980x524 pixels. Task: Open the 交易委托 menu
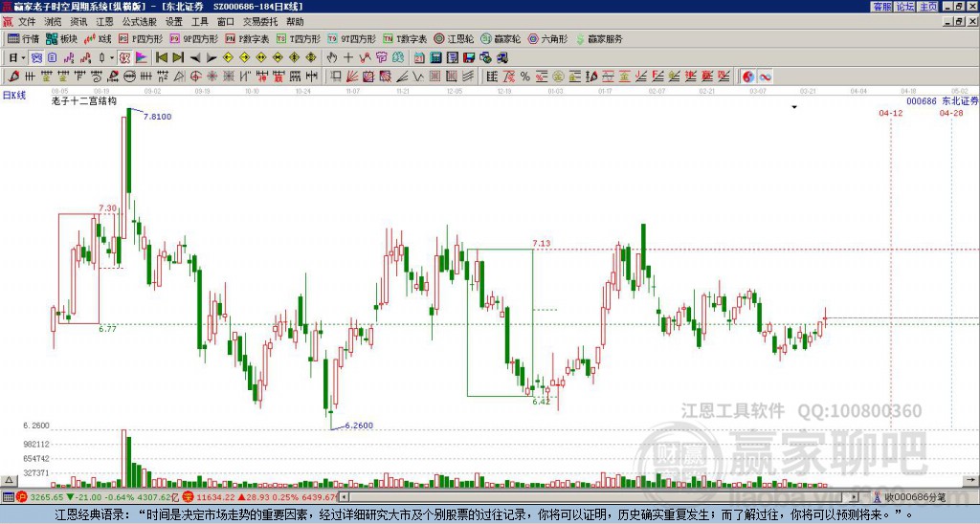tap(260, 22)
